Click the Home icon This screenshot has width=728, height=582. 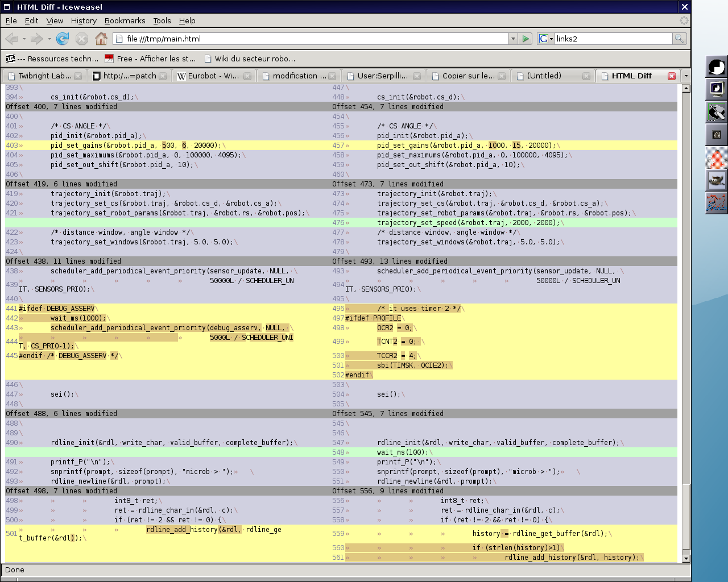point(101,39)
